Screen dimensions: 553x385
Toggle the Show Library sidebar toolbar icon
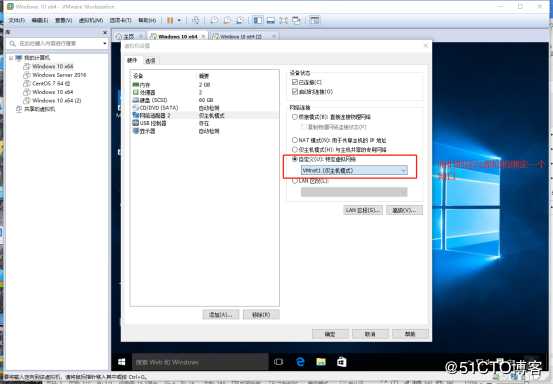tap(258, 20)
